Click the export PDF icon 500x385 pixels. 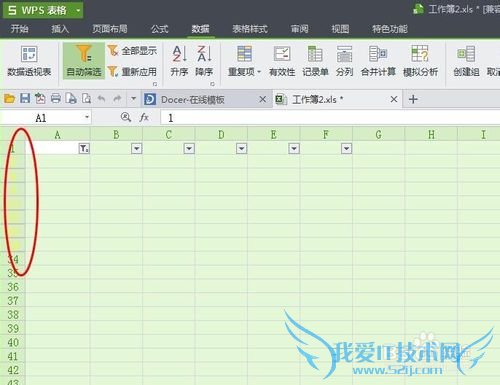[x=40, y=99]
